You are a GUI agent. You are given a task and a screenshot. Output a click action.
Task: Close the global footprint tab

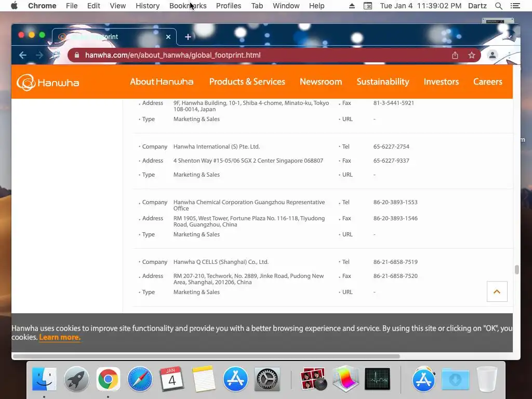pyautogui.click(x=168, y=37)
